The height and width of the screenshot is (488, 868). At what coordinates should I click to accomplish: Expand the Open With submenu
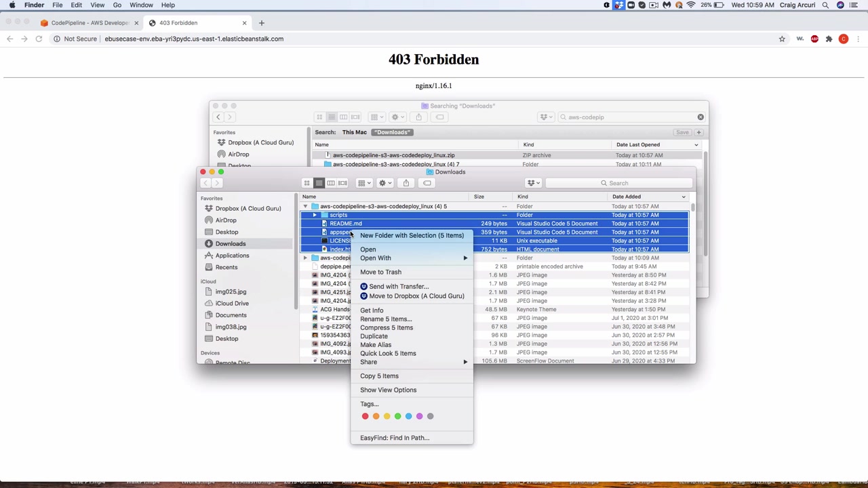[412, 258]
